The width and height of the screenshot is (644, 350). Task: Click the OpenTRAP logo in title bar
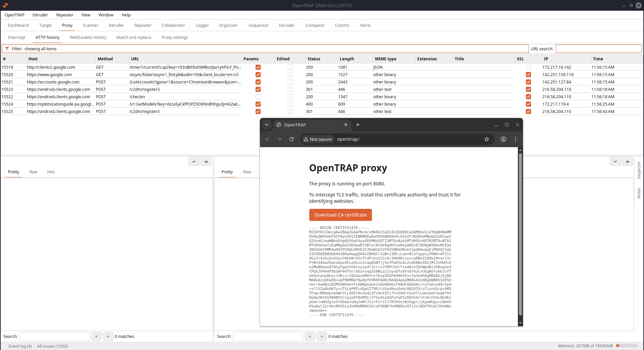click(5, 5)
